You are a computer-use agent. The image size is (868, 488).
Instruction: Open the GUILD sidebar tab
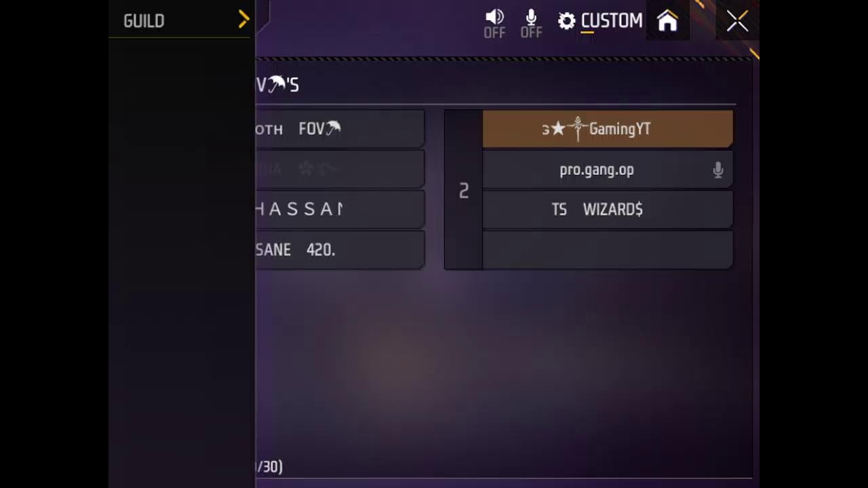point(144,21)
